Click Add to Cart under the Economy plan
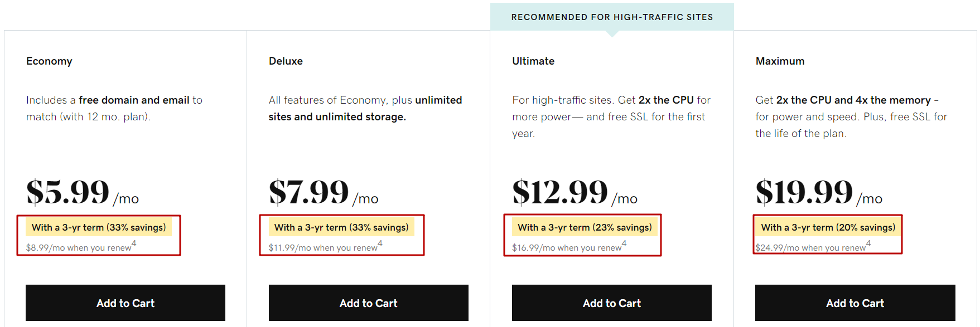Screen dimensions: 980x327 [125, 302]
